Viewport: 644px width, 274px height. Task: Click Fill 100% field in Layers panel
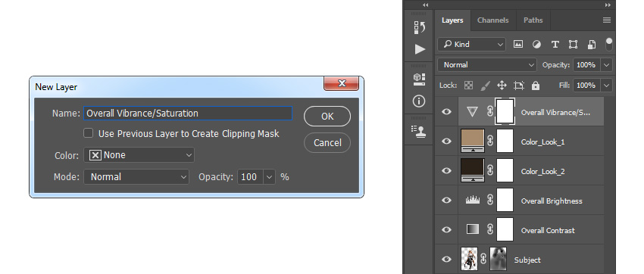[x=587, y=86]
